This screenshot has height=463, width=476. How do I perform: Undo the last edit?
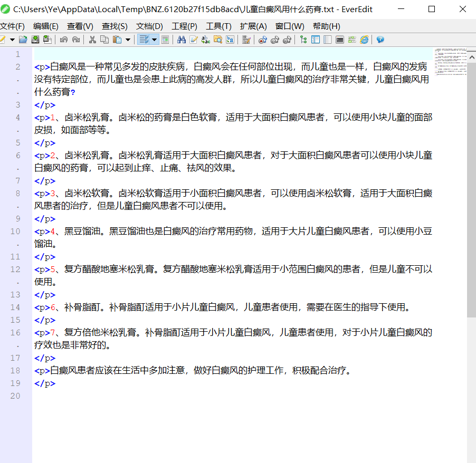pos(64,40)
